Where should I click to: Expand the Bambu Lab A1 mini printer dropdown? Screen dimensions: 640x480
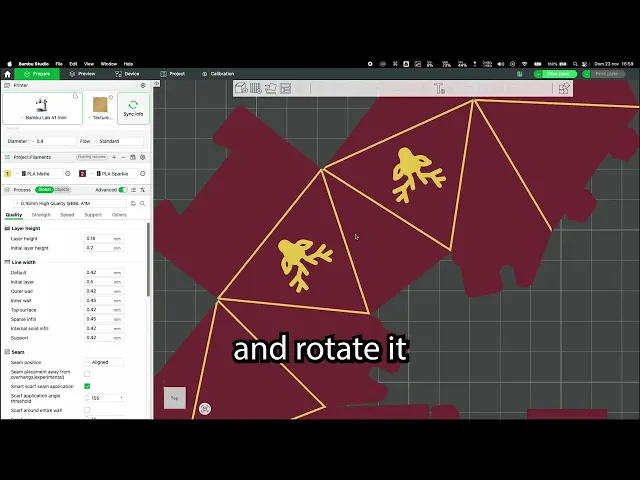pyautogui.click(x=43, y=118)
